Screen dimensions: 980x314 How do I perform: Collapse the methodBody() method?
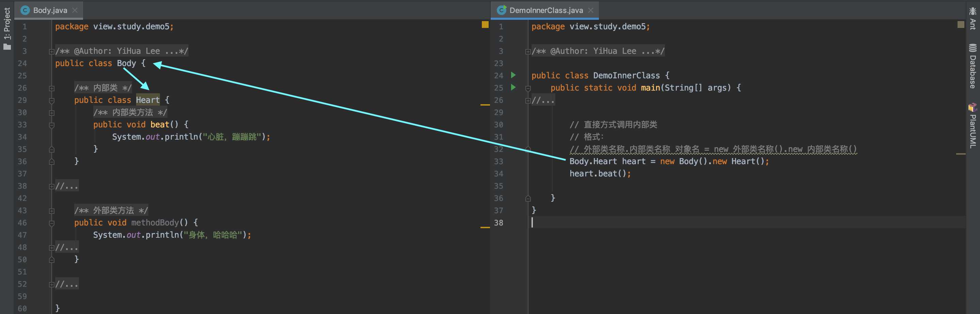(x=51, y=223)
